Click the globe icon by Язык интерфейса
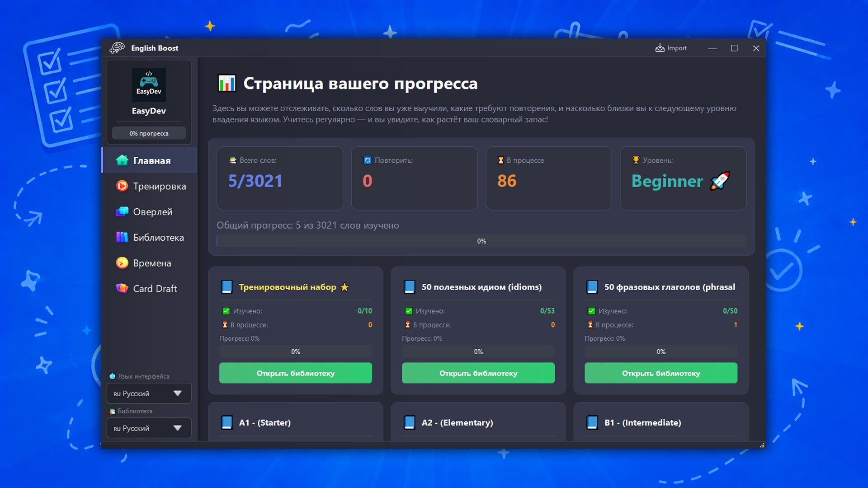The image size is (868, 488). tap(112, 376)
